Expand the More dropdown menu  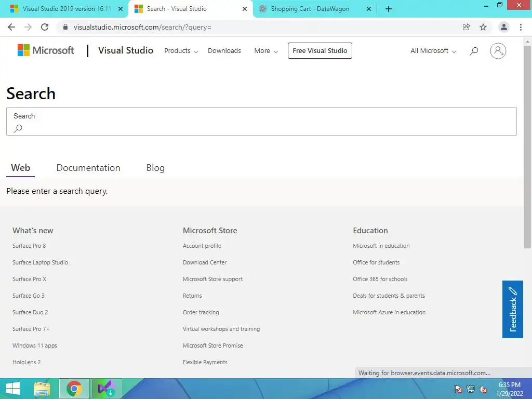(266, 50)
